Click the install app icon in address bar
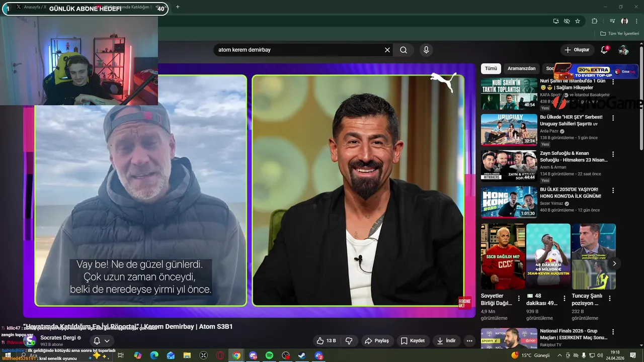Image resolution: width=644 pixels, height=362 pixels. click(556, 21)
